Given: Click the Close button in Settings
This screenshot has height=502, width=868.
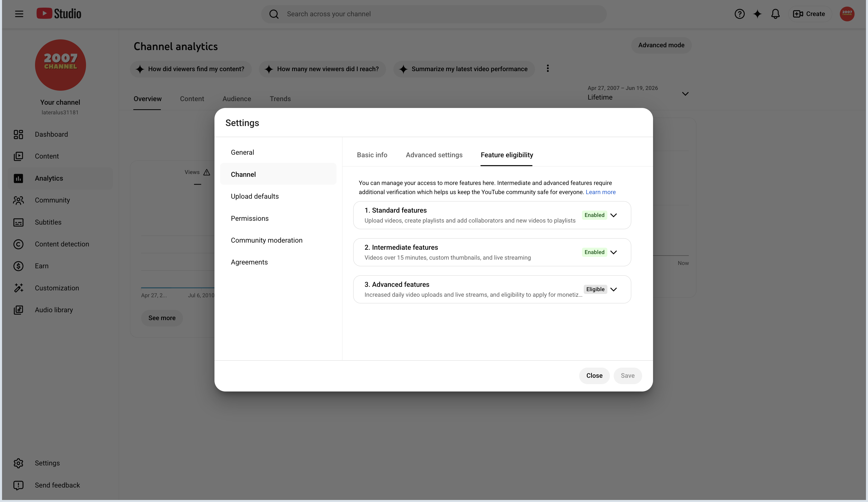Looking at the screenshot, I should tap(594, 376).
